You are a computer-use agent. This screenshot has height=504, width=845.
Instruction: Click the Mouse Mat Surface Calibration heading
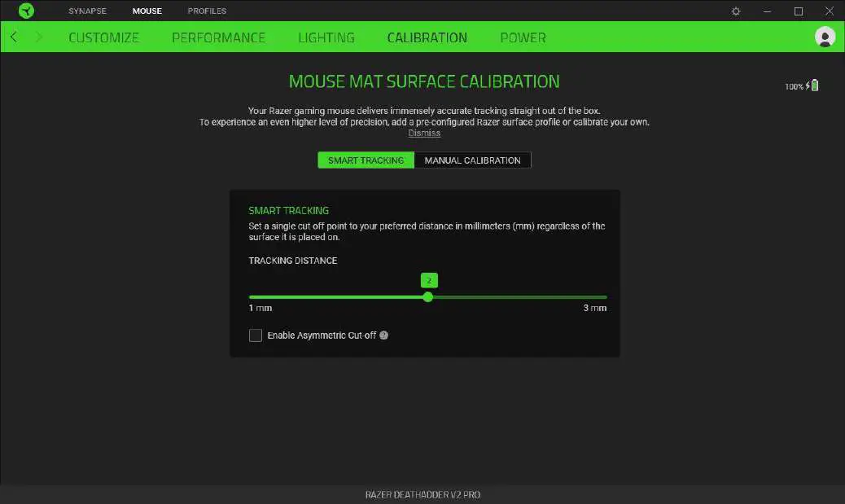coord(424,81)
